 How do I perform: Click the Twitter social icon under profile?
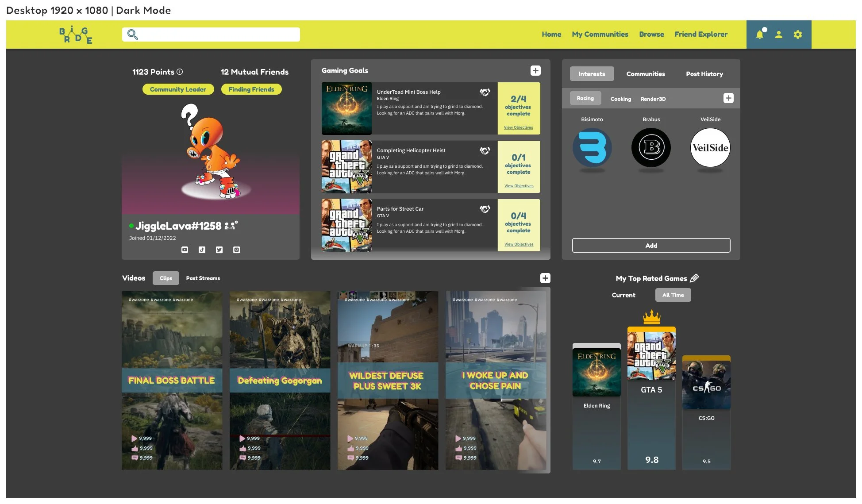(219, 250)
